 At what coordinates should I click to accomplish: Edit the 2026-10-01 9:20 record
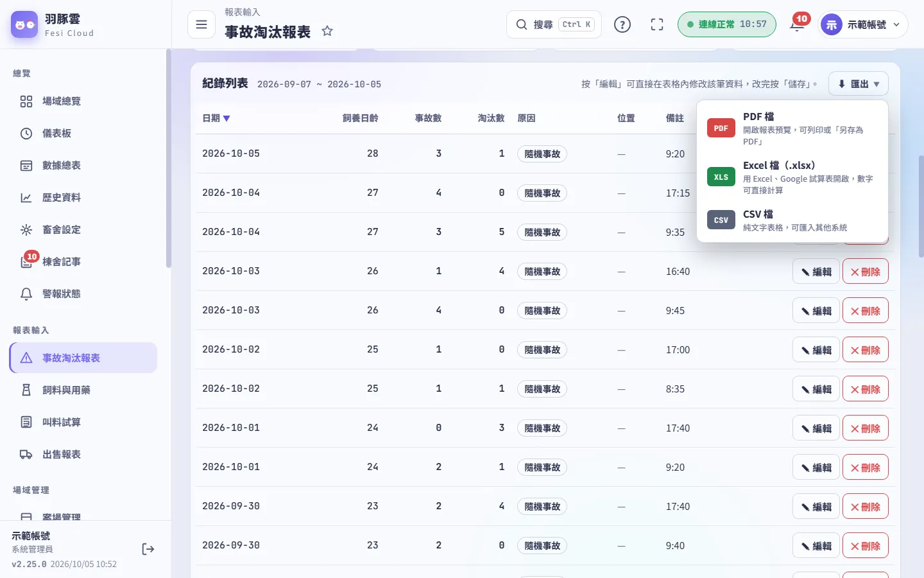click(x=816, y=468)
